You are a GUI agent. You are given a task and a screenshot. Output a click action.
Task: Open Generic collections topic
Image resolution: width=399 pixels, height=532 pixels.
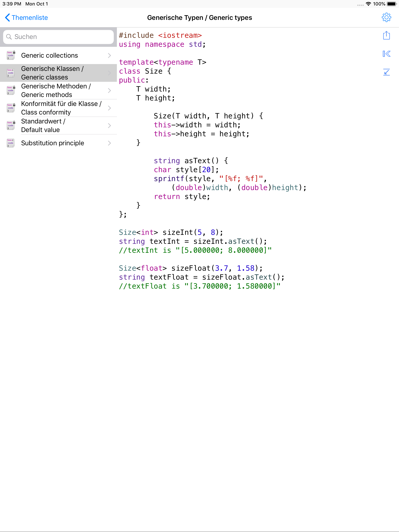58,55
